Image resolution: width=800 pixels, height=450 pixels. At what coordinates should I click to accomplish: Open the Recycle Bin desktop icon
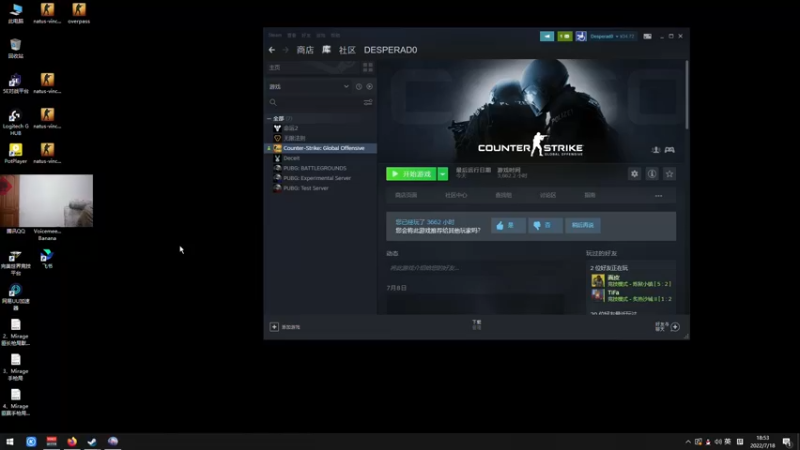[15, 48]
